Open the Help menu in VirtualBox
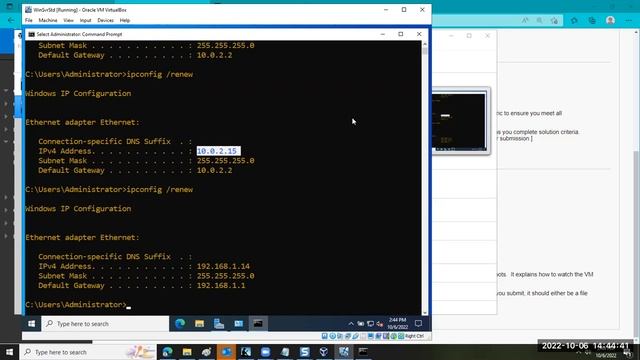Viewport: 640px width, 360px height. pyautogui.click(x=124, y=20)
